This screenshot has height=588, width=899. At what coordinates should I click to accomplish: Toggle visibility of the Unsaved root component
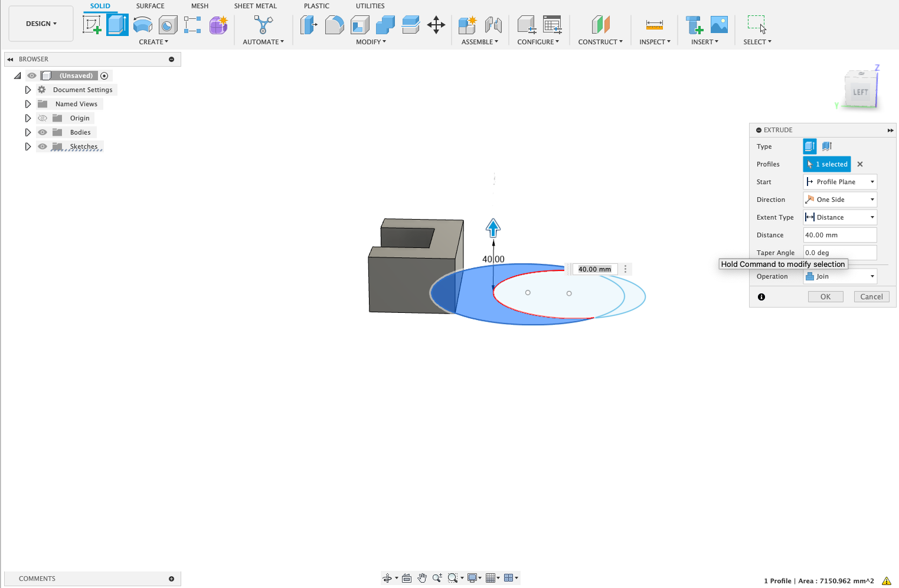tap(32, 76)
